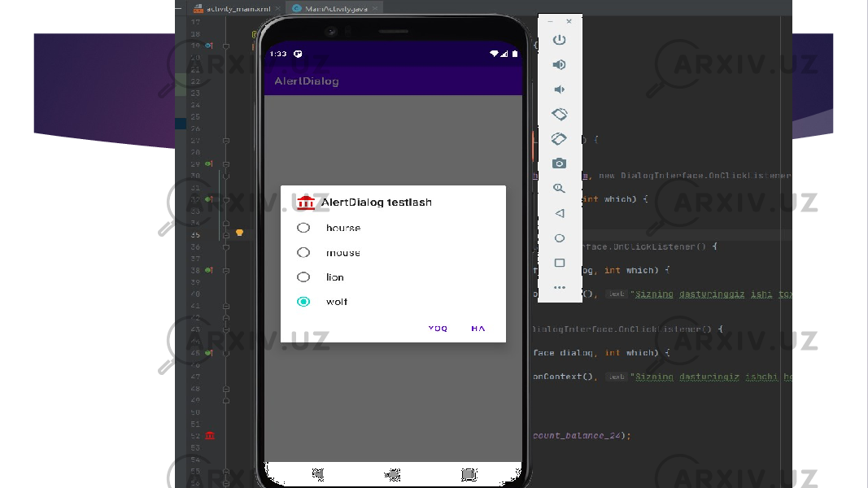Open emulator extended controls three-dots menu
The width and height of the screenshot is (868, 488).
click(x=560, y=287)
